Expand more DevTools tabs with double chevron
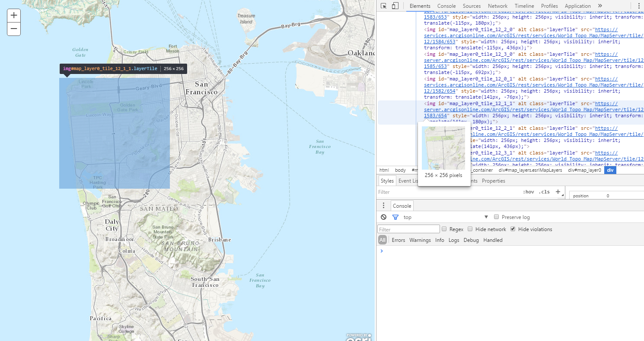Screen dimensions: 644x341 click(600, 6)
